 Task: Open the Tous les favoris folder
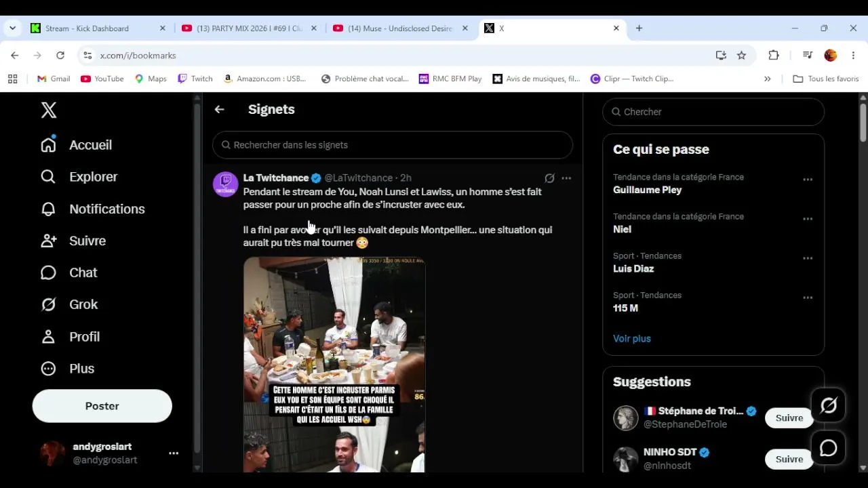click(x=826, y=79)
